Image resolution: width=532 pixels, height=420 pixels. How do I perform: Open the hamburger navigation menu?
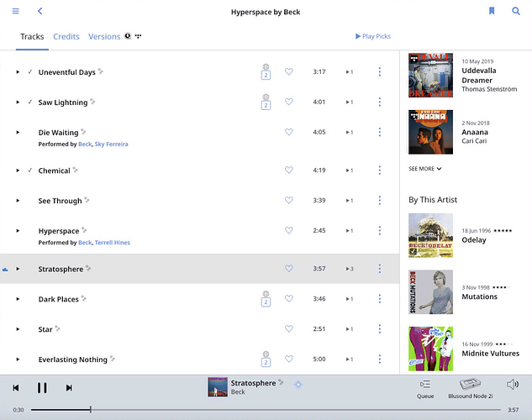coord(16,11)
